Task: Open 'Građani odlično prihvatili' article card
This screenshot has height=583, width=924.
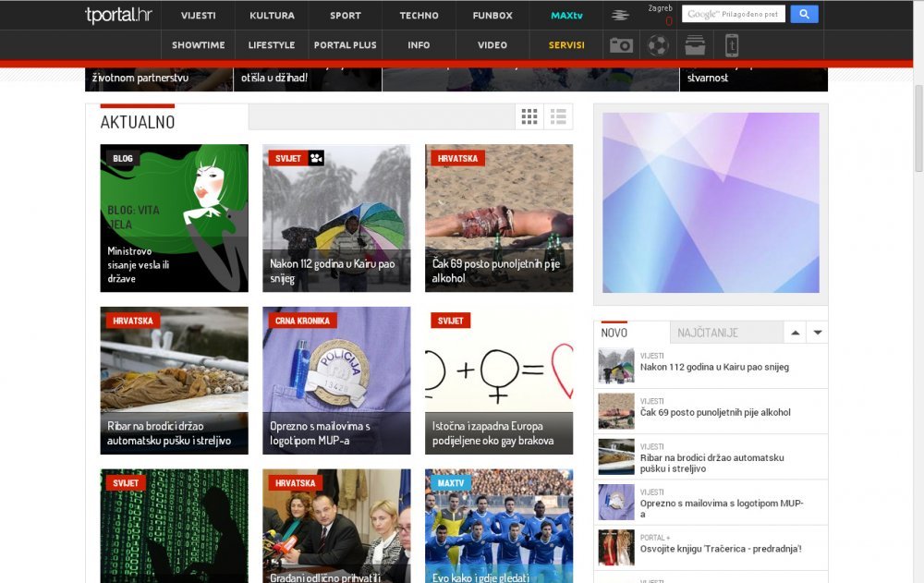Action: pos(336,526)
